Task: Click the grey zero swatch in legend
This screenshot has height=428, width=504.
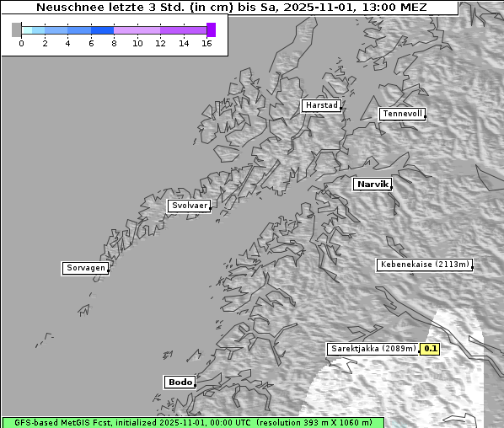Action: click(16, 29)
